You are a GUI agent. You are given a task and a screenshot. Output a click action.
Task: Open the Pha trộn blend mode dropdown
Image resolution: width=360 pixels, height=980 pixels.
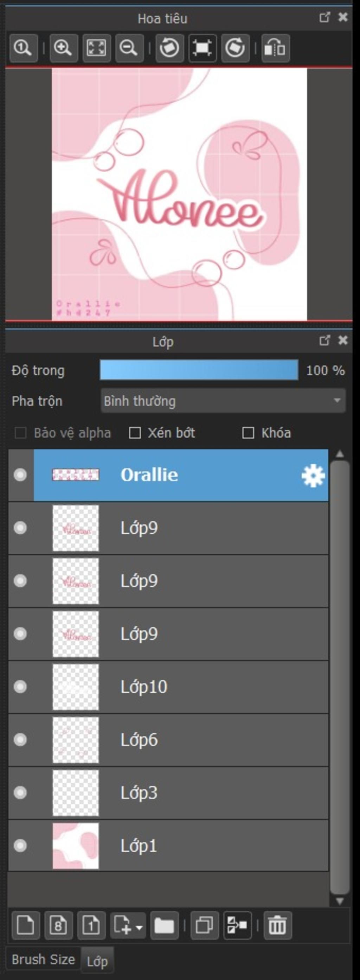[223, 401]
